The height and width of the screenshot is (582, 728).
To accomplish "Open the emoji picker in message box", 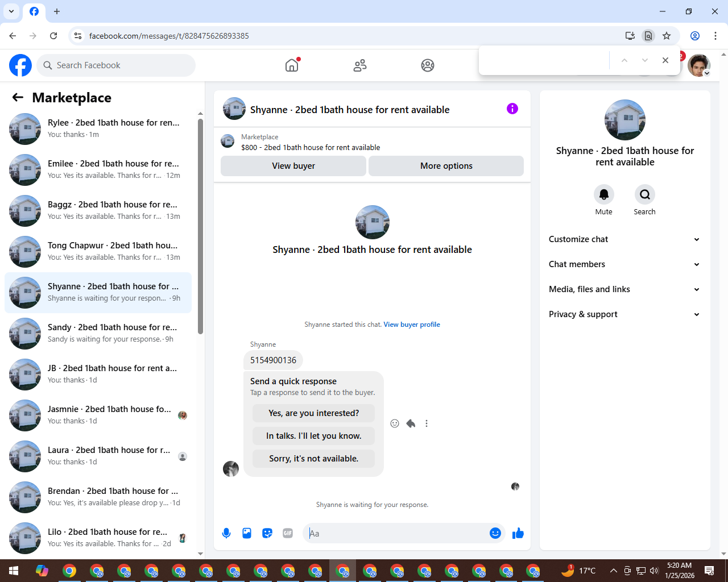I will 495,533.
